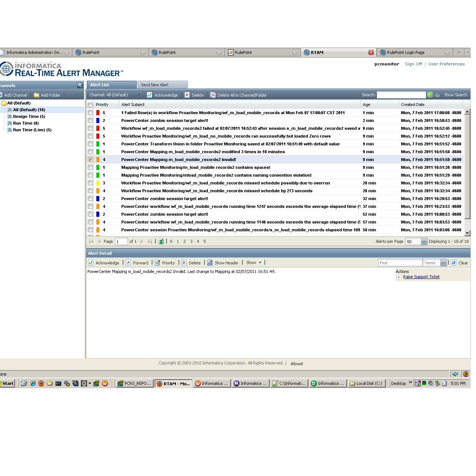Click Delete All in Channel/Folder
The height and width of the screenshot is (476, 476).
click(x=238, y=95)
